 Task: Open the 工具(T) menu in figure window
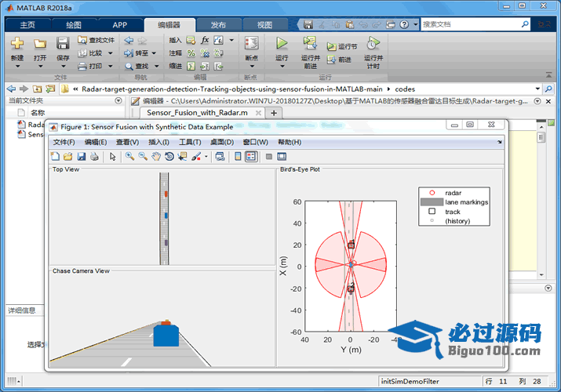pyautogui.click(x=191, y=142)
